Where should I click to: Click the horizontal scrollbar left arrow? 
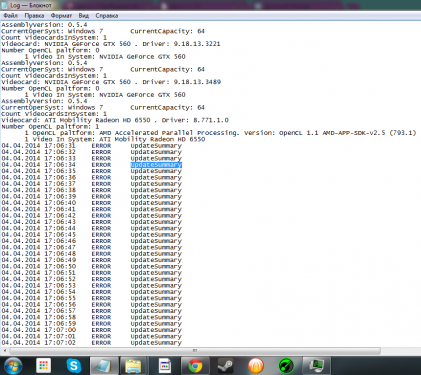4,351
